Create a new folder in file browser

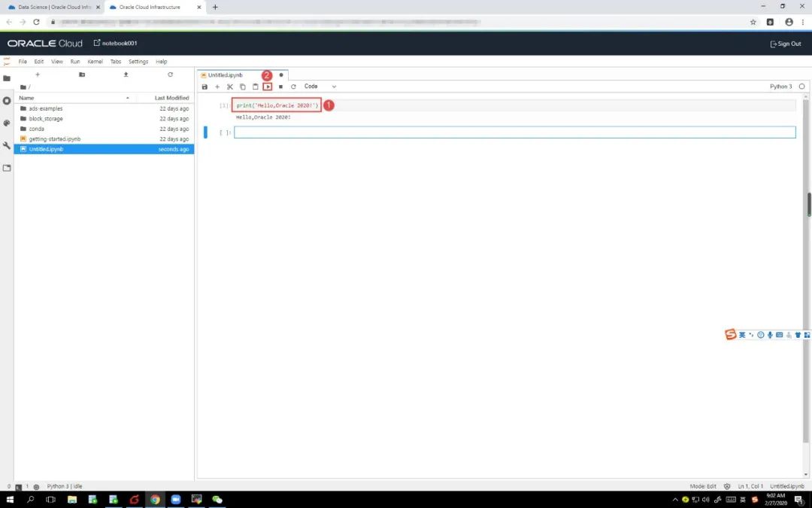click(82, 75)
